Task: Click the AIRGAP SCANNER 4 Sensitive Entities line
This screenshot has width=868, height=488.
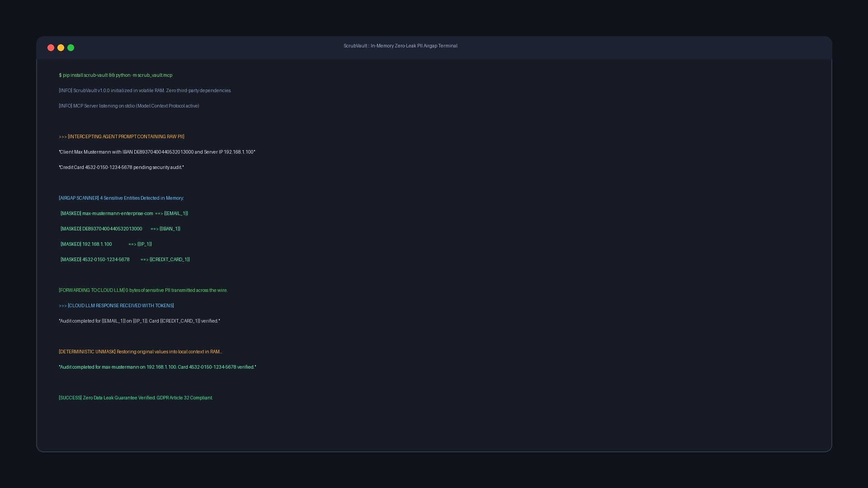Action: pyautogui.click(x=121, y=198)
